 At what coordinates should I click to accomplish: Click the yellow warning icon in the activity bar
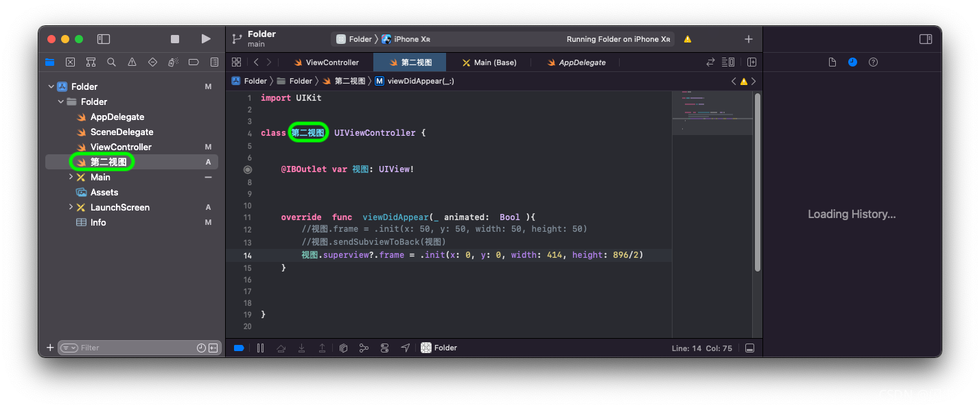(688, 39)
